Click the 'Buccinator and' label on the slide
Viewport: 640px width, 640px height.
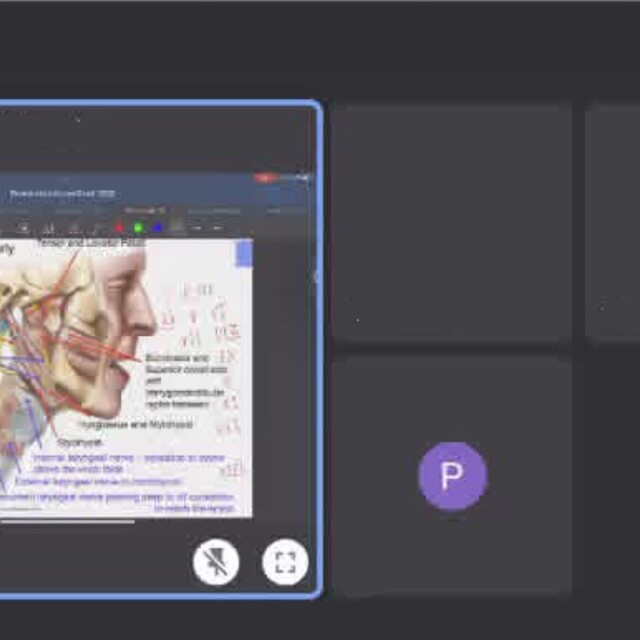(x=177, y=358)
